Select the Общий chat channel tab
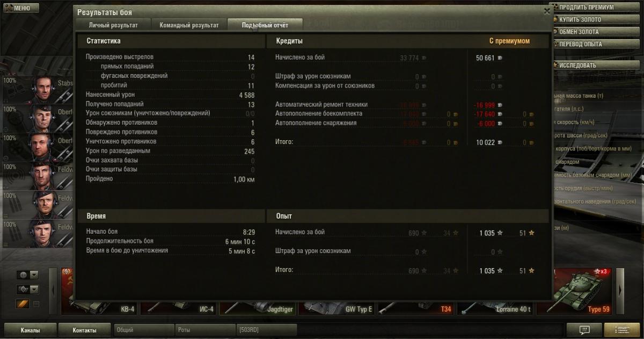The image size is (644, 339). [144, 330]
